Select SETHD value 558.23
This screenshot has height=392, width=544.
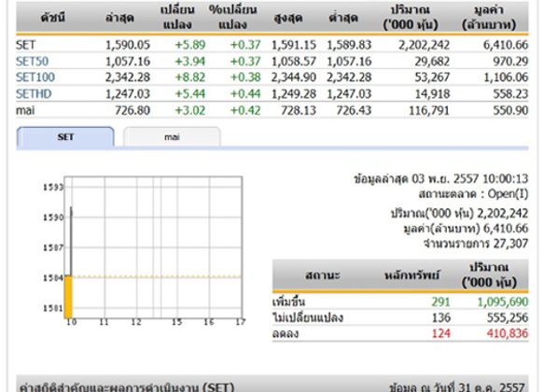point(510,93)
